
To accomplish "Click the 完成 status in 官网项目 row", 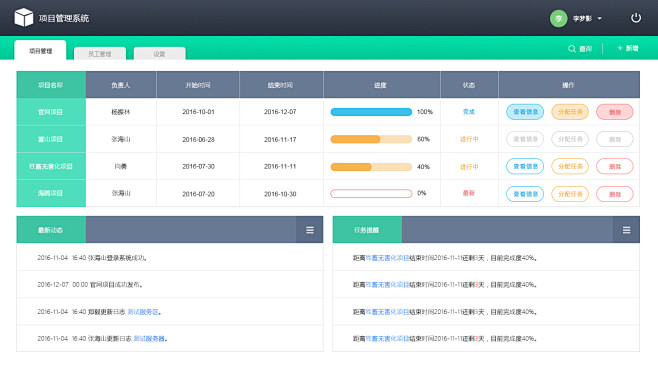I will 469,112.
